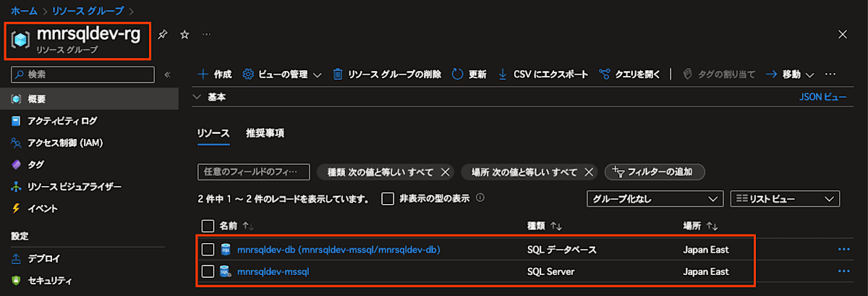Sort by 種類 column
The width and height of the screenshot is (868, 296).
coord(545,226)
